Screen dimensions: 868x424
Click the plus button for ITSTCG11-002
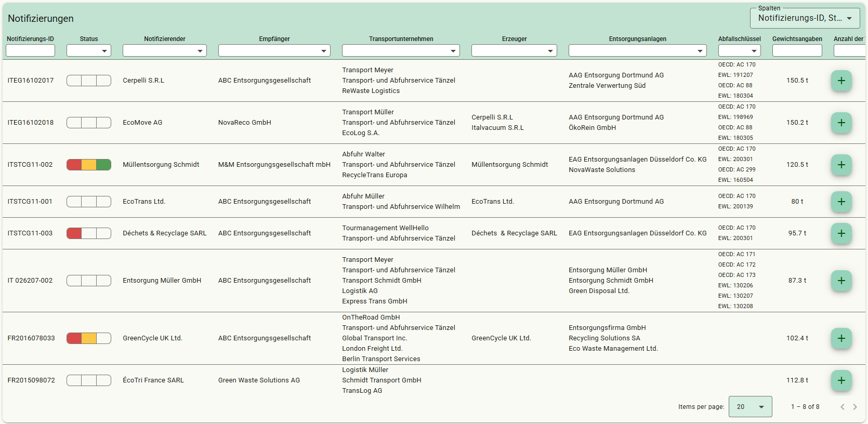click(x=841, y=165)
